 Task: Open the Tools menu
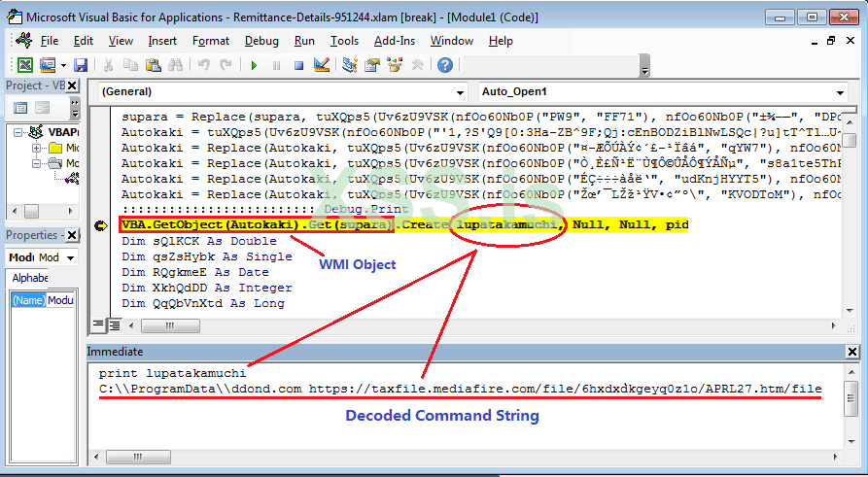(345, 41)
